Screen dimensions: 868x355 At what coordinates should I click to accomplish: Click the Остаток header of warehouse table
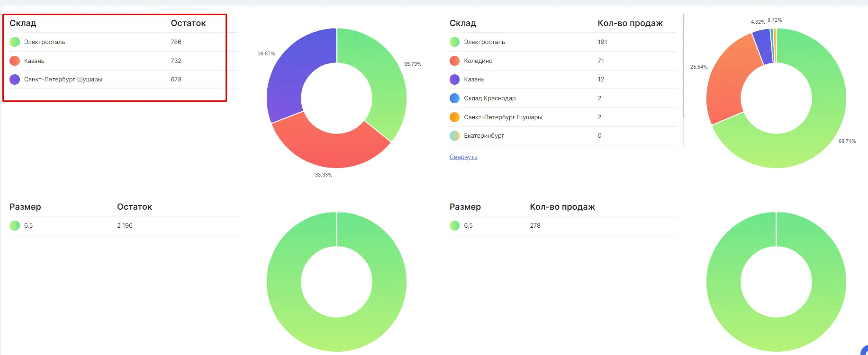[188, 23]
